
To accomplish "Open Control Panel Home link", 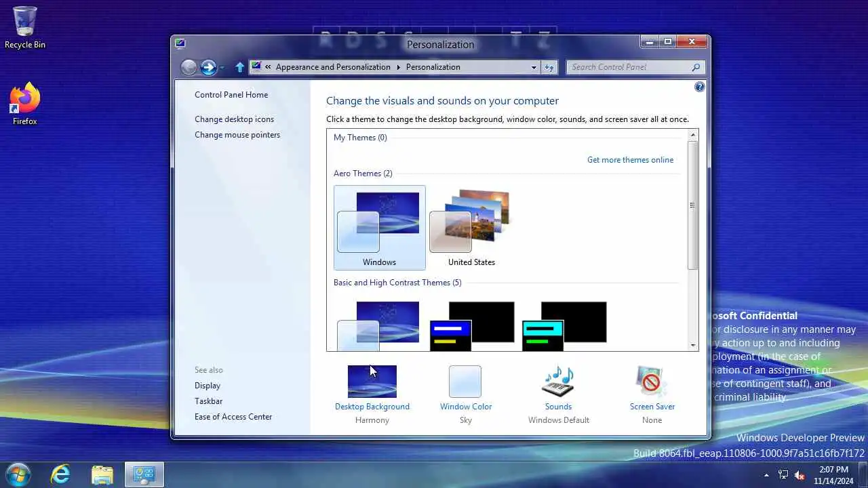I will tap(231, 95).
